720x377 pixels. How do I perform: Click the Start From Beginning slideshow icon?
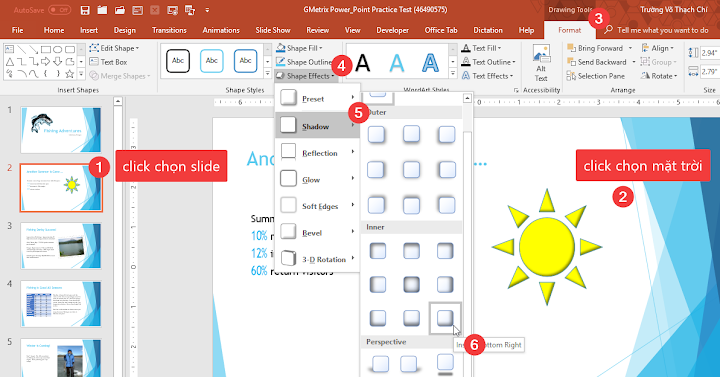pos(172,10)
